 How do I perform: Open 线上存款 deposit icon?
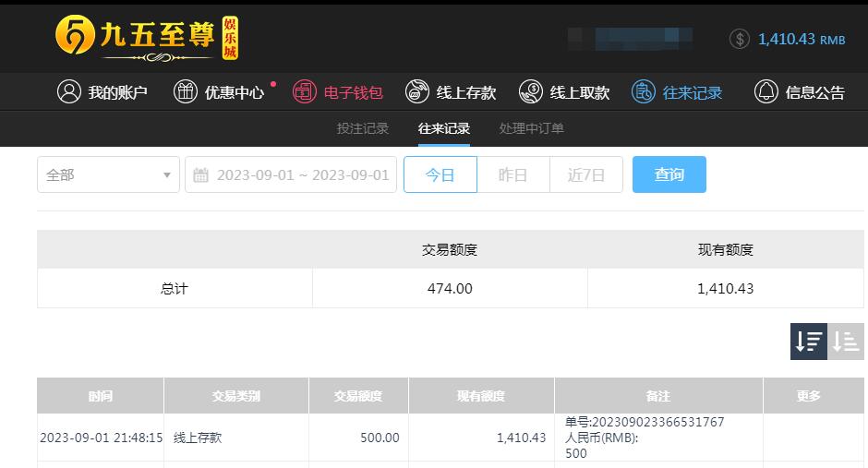(x=417, y=91)
